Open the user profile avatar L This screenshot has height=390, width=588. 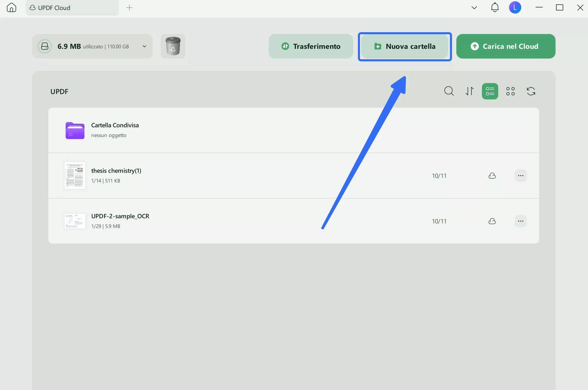pos(515,8)
